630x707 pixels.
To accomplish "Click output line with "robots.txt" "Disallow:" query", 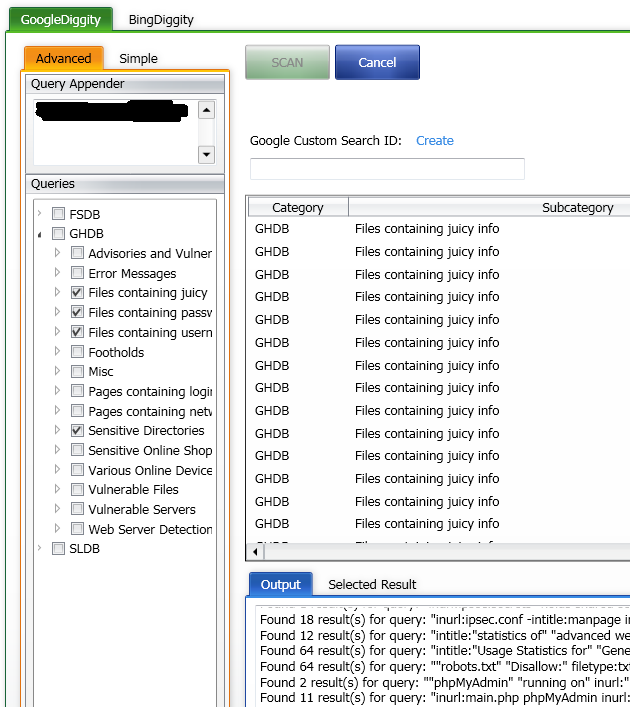I will pyautogui.click(x=444, y=666).
